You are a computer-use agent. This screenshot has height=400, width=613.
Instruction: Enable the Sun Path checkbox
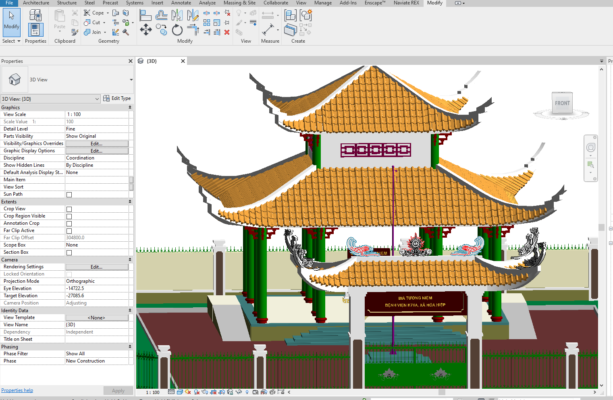click(69, 194)
